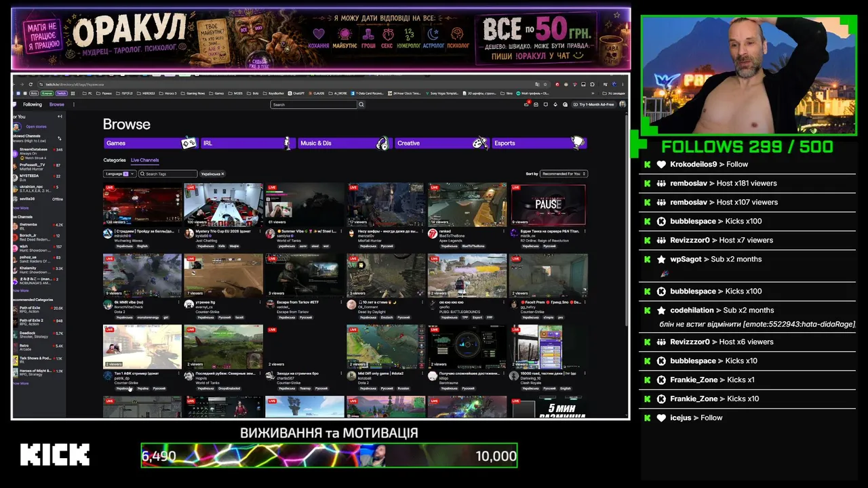Screen dimensions: 868x488
Task: Open the Browse nav item
Action: 57,104
